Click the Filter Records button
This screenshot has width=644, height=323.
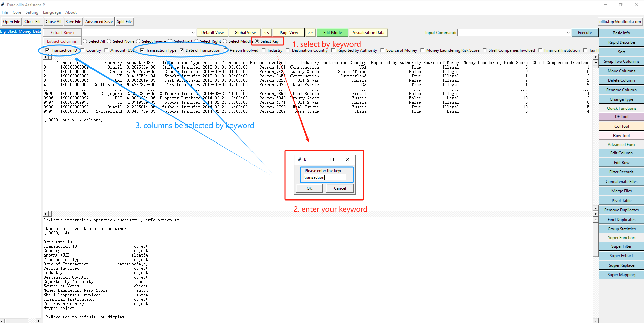(621, 172)
